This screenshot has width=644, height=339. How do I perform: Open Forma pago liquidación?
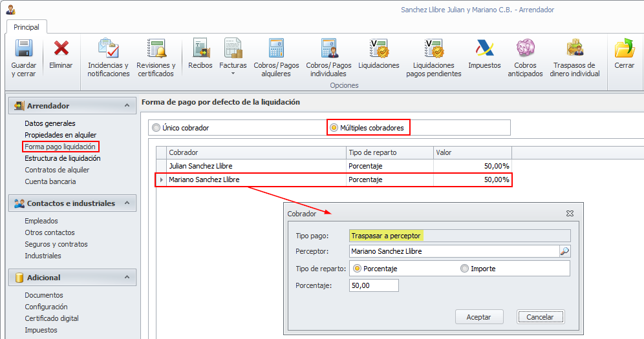pos(60,147)
